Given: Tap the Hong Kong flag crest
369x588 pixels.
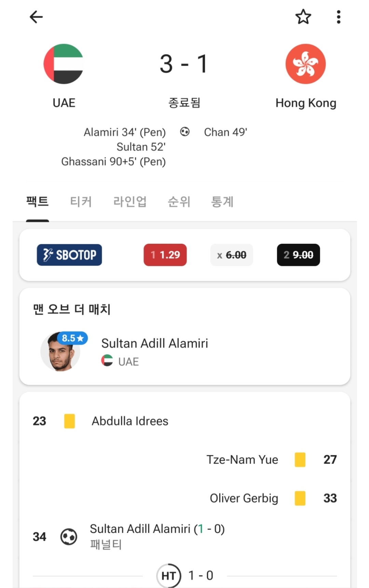Looking at the screenshot, I should (x=305, y=64).
